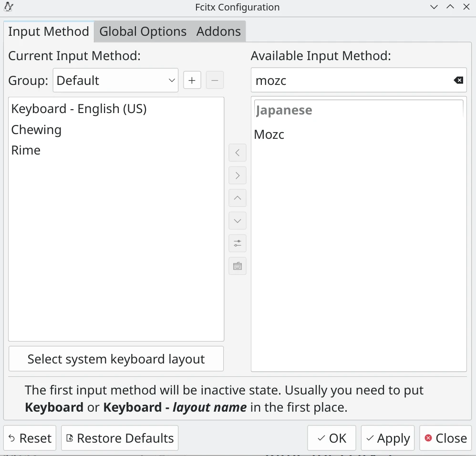Click the Japanese group header
The image size is (476, 456).
tap(359, 110)
